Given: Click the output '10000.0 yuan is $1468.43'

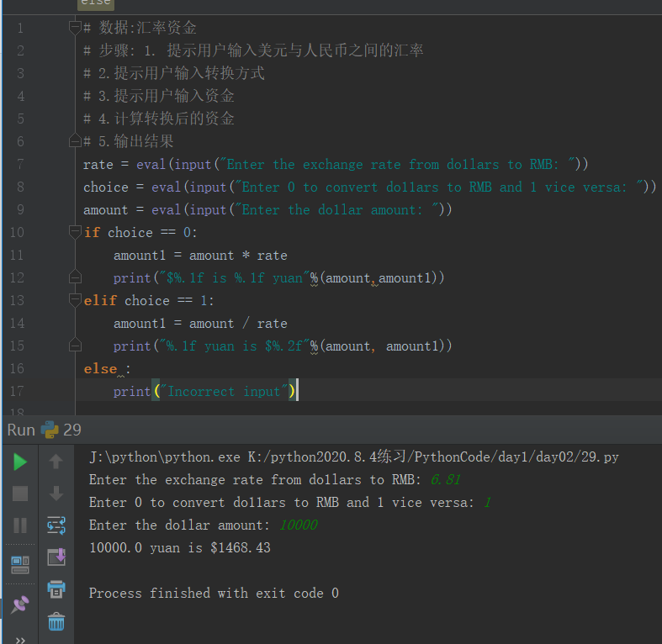Looking at the screenshot, I should pos(180,548).
